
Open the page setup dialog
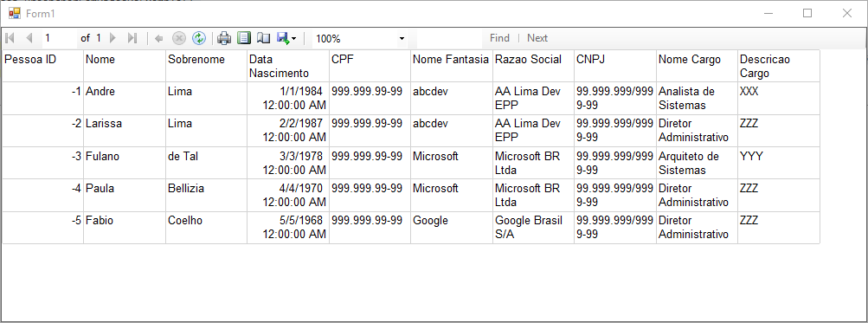click(263, 38)
